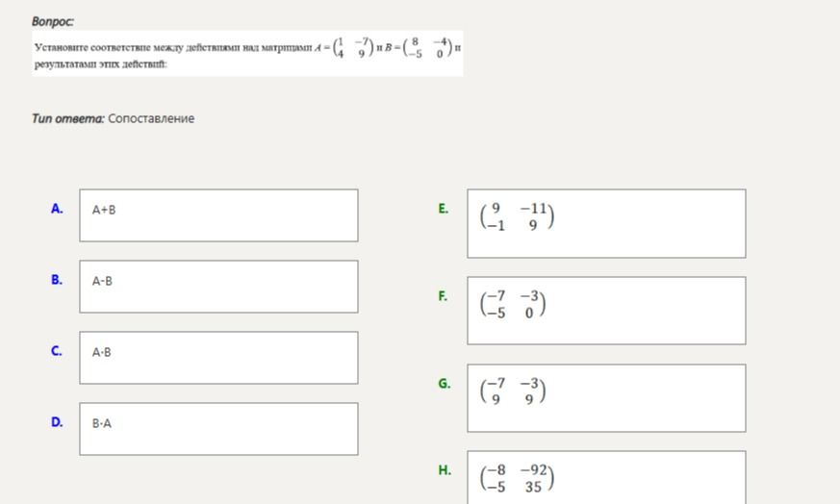The width and height of the screenshot is (840, 504).
Task: Pick matrix answer with -7, -3, -5, 0
Action: pos(606,311)
